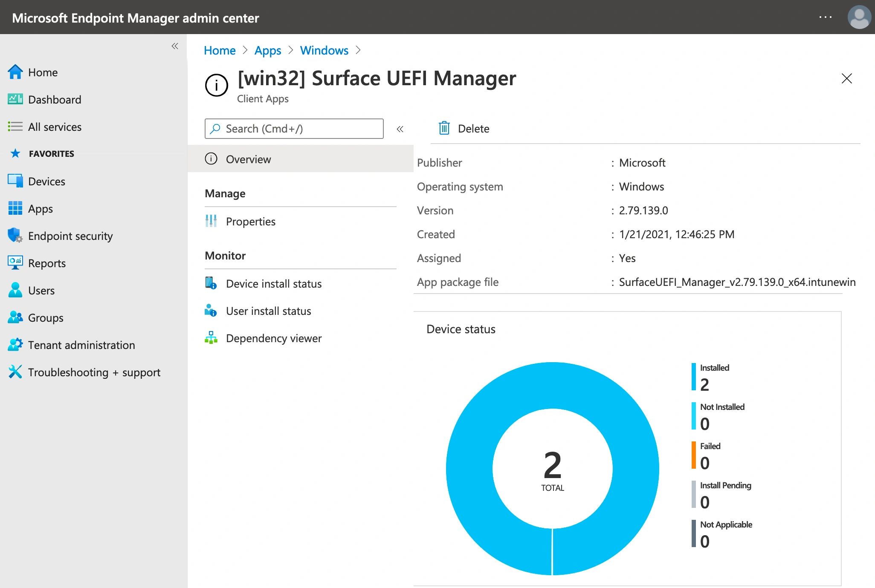The width and height of the screenshot is (875, 588).
Task: Open the Dashboard chart icon
Action: click(15, 99)
